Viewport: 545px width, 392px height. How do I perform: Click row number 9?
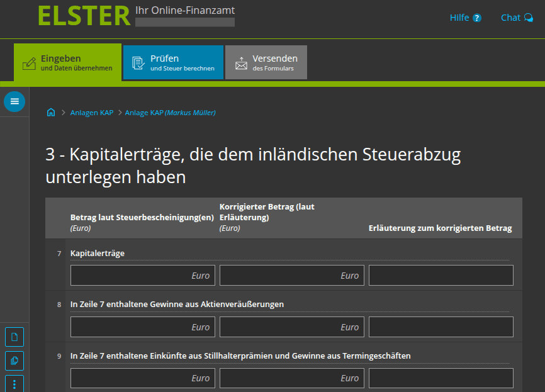(59, 356)
